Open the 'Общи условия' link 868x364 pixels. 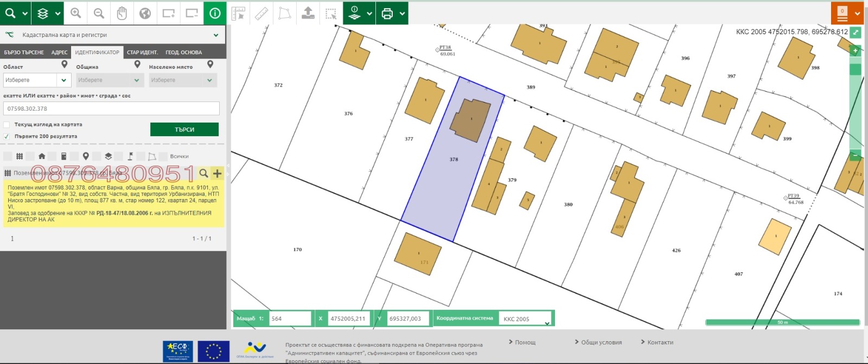tap(601, 342)
